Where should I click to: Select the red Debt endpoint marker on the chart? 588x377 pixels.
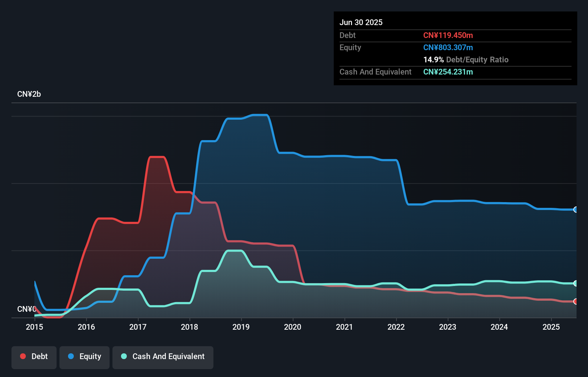coord(575,301)
